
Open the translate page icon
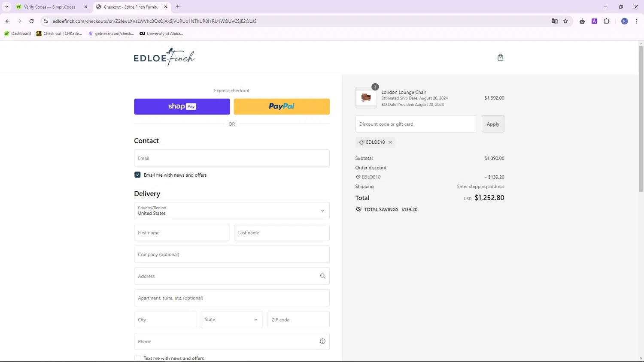(x=555, y=21)
